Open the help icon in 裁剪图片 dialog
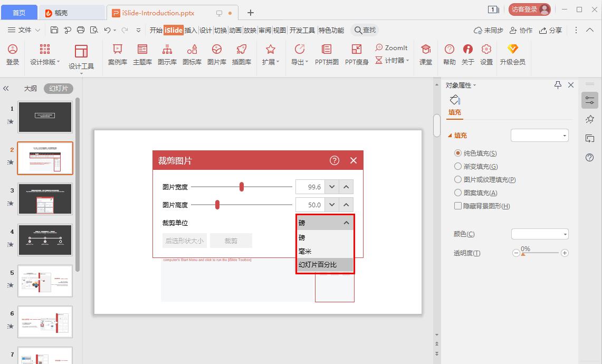 tap(335, 160)
